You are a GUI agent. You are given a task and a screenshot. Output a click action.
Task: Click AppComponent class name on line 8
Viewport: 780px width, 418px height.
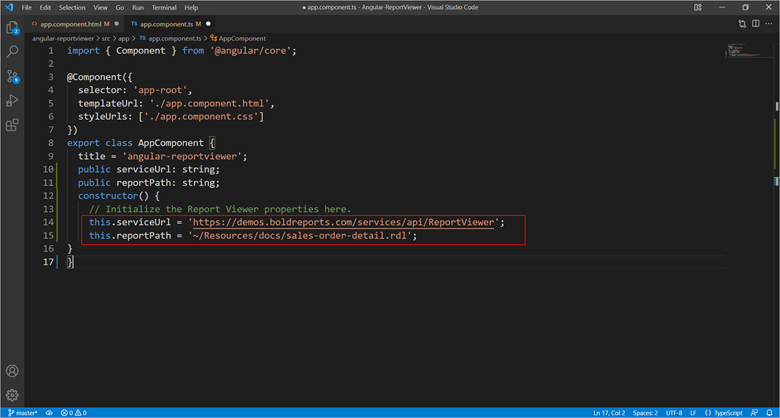[x=171, y=143]
